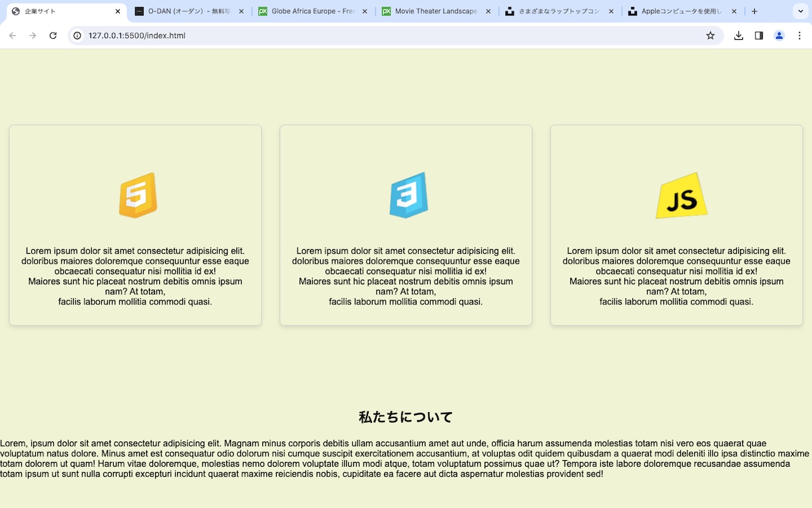Click the CSS3 card's Lorem ipsum text
The width and height of the screenshot is (812, 508).
pos(406,276)
